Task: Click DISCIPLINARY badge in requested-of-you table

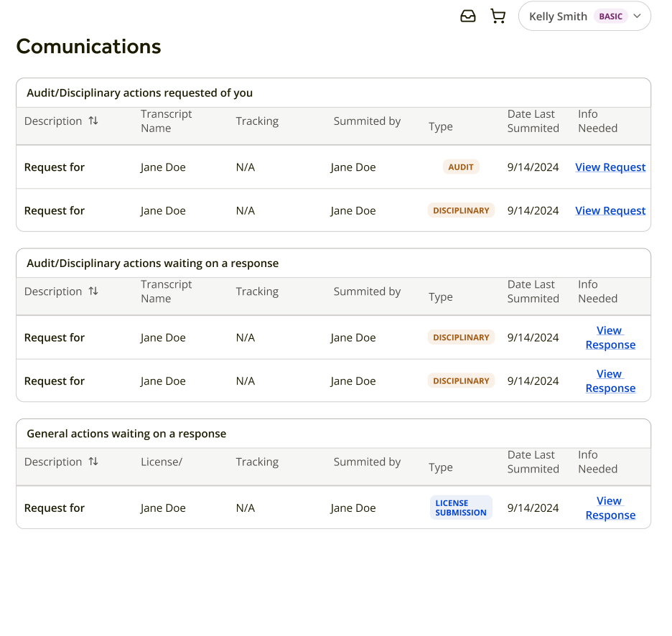Action: click(461, 210)
